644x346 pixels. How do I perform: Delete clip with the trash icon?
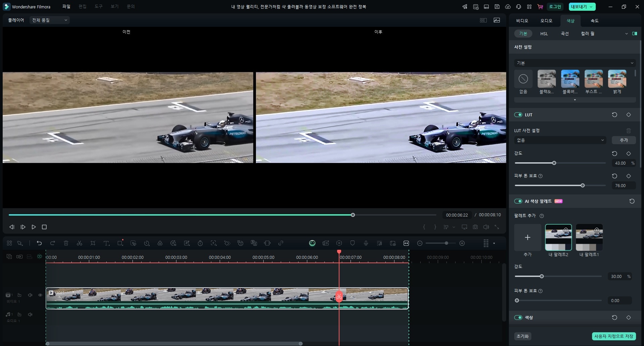(x=66, y=243)
